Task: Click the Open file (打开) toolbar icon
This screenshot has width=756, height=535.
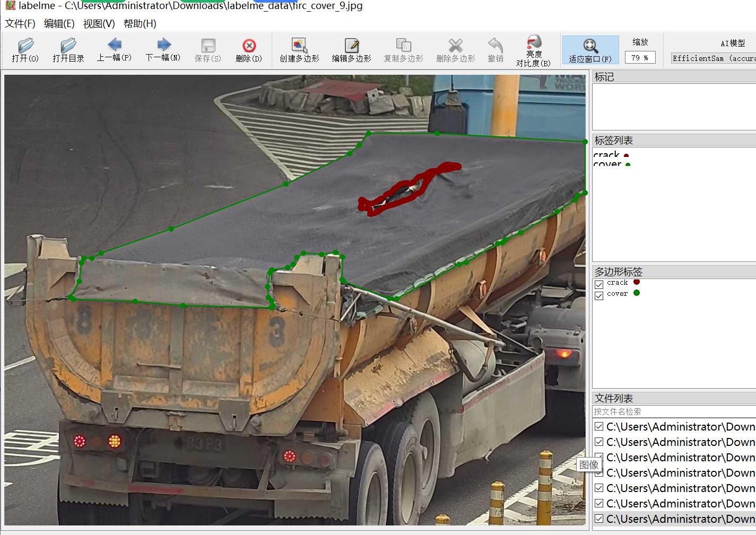Action: (25, 50)
